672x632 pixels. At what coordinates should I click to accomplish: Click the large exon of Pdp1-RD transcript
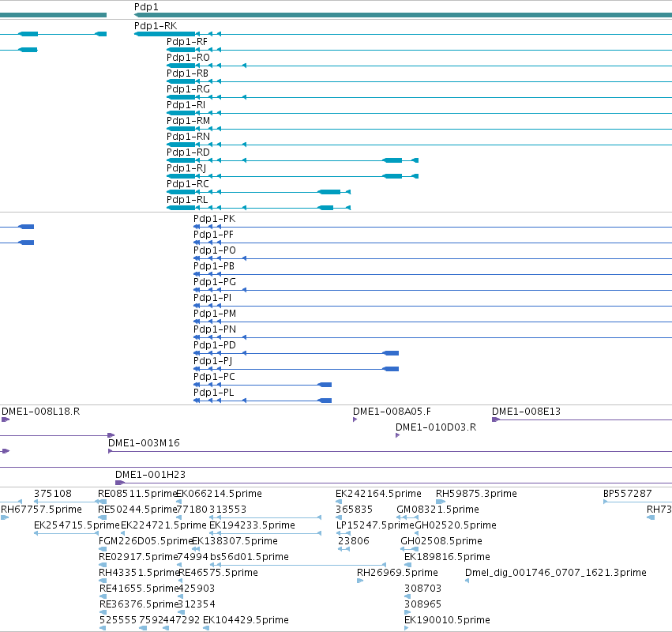point(392,160)
